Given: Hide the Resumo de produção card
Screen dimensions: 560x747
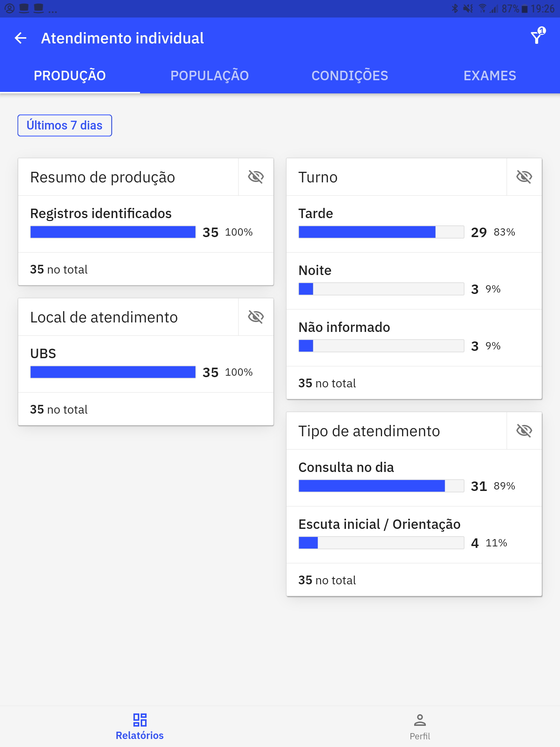Looking at the screenshot, I should coord(256,177).
